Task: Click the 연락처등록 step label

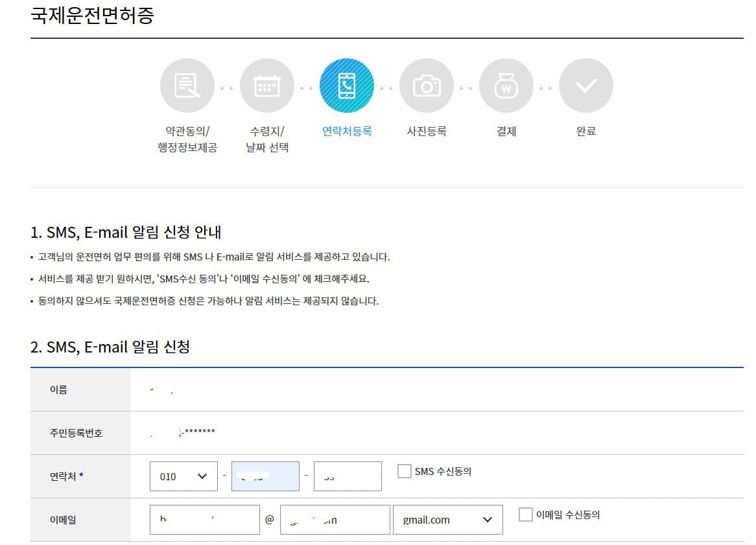Action: pos(347,130)
